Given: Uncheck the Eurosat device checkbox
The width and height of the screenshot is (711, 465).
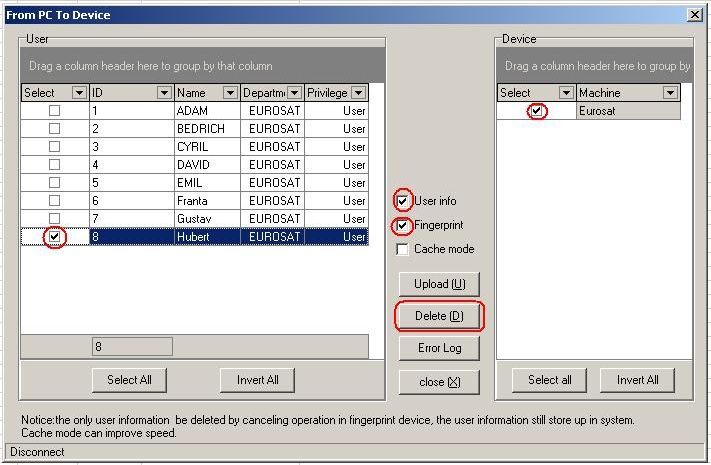Looking at the screenshot, I should point(537,111).
